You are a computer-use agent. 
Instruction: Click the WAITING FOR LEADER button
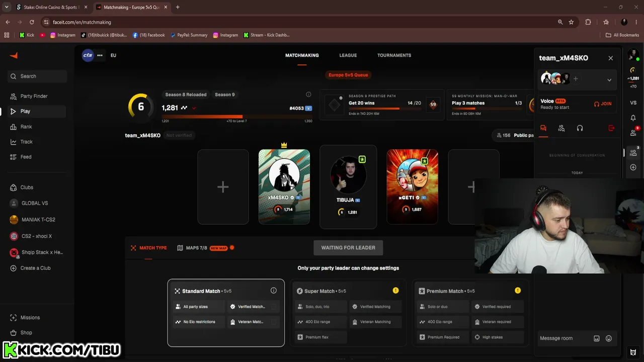[348, 247]
